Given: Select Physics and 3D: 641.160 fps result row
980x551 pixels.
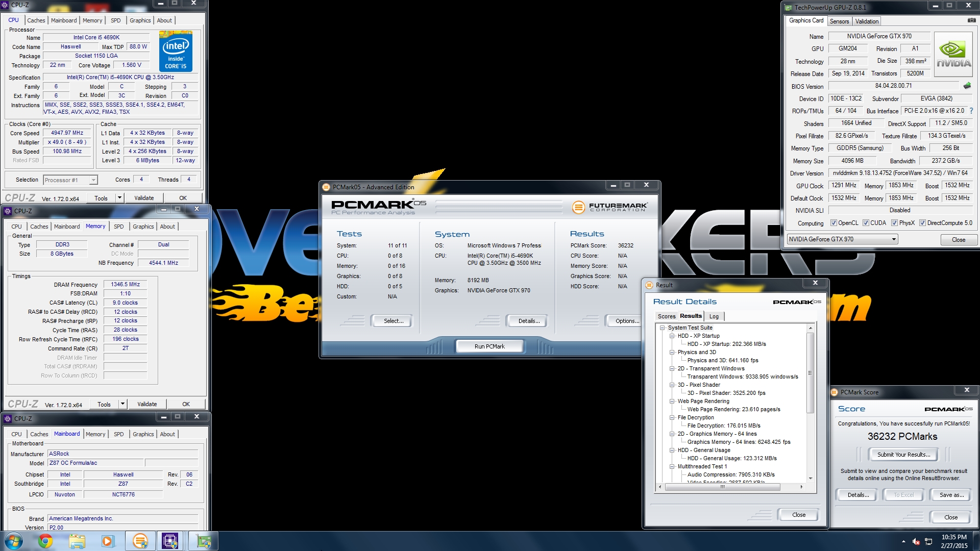Looking at the screenshot, I should pyautogui.click(x=723, y=361).
